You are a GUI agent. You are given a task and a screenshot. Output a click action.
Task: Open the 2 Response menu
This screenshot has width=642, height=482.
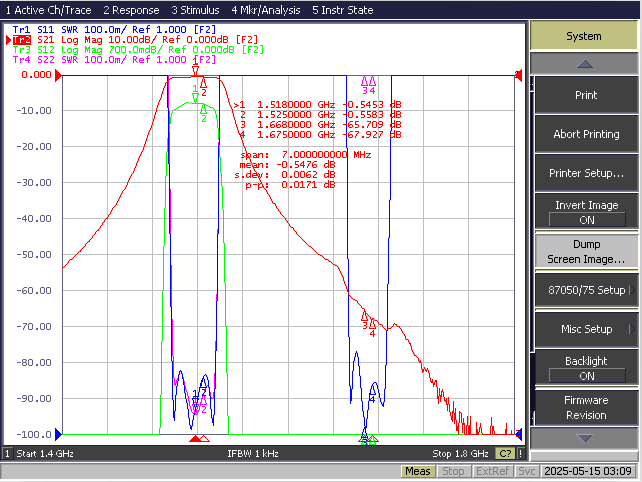[131, 10]
